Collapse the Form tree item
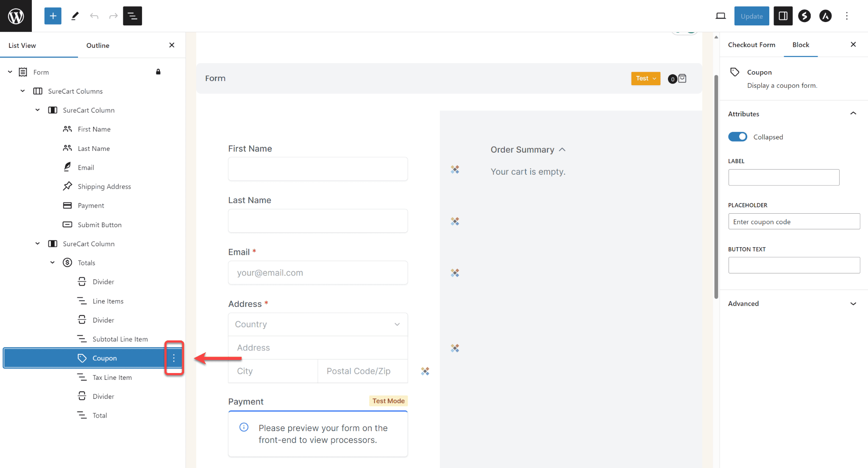This screenshot has width=868, height=468. tap(10, 72)
